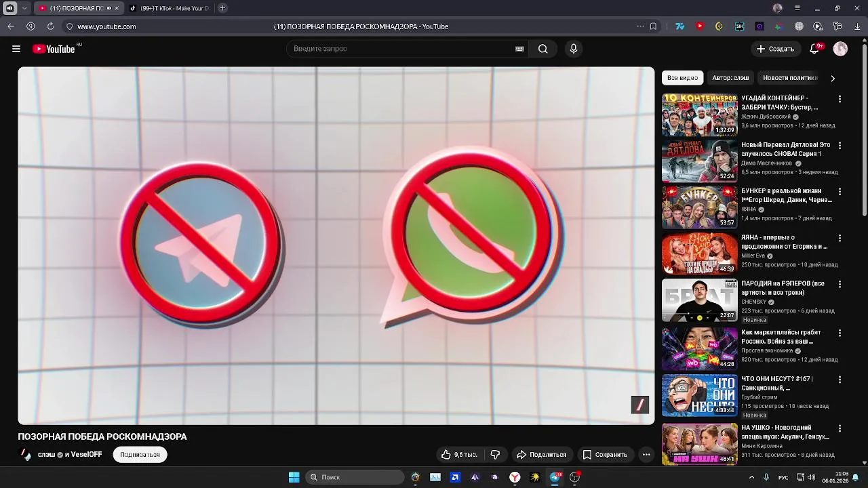
Task: Open the БУНКЕР video thumbnail
Action: 699,207
